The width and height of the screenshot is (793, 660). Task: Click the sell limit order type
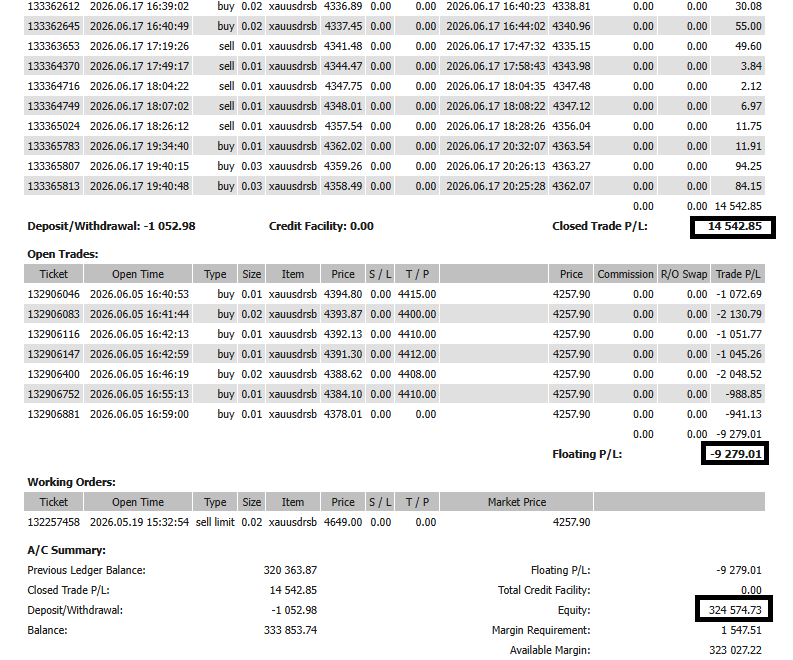pyautogui.click(x=215, y=522)
